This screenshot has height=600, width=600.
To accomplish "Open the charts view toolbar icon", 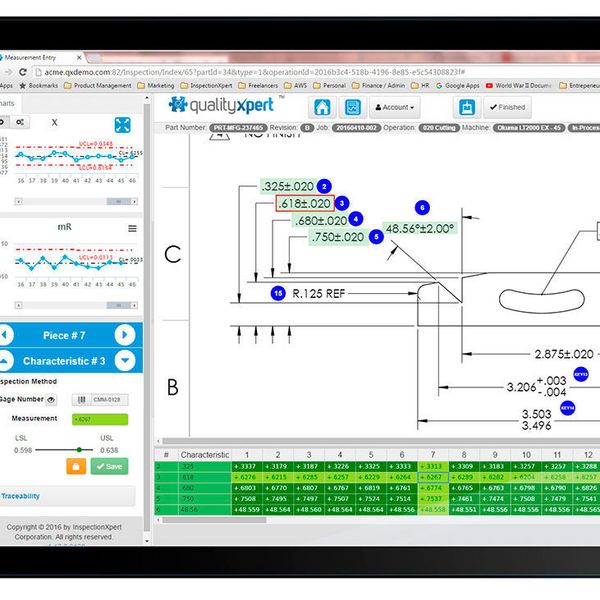I will pyautogui.click(x=353, y=108).
